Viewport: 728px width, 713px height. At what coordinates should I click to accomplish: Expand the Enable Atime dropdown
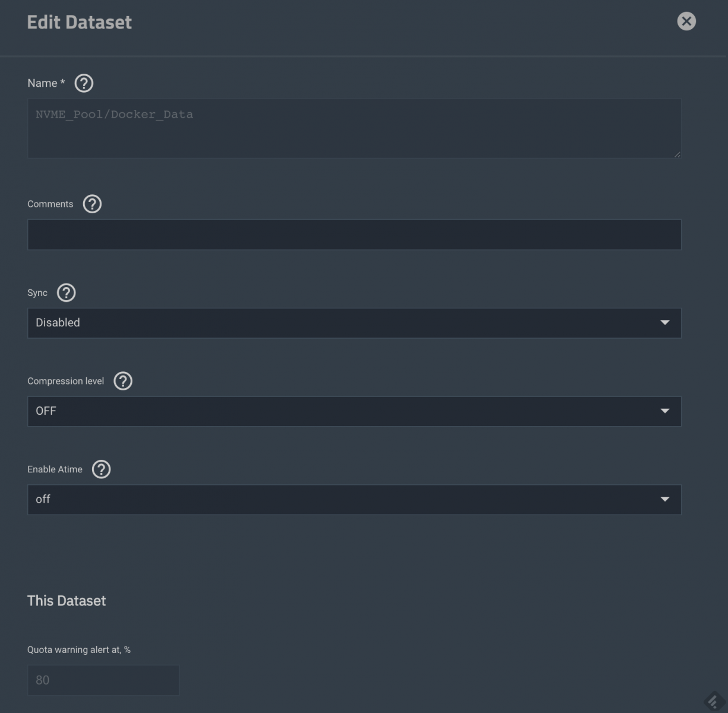[354, 500]
